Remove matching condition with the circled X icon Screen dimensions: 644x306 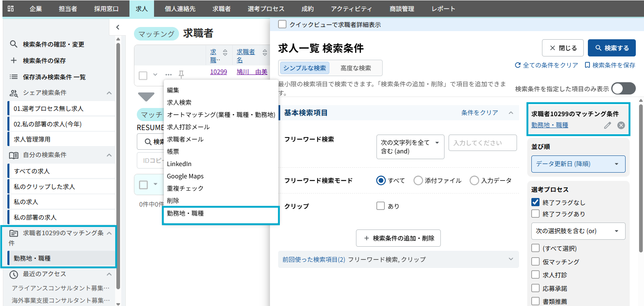(x=621, y=125)
